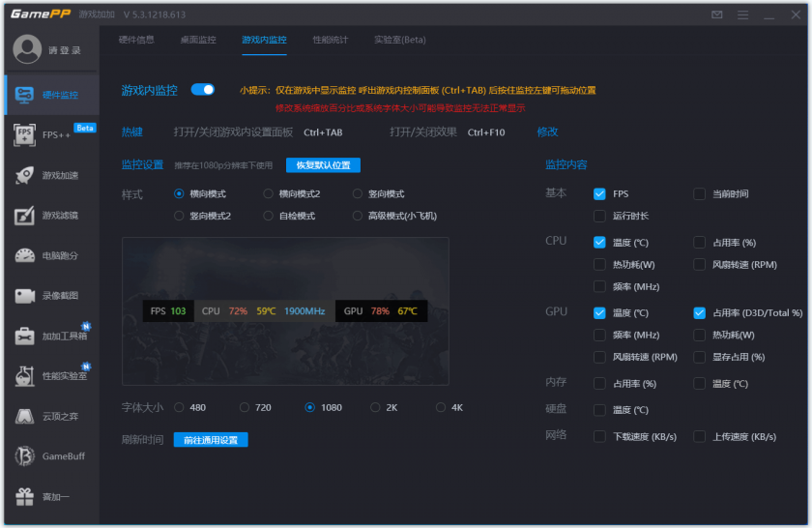
Task: Enable CPU 占用率 (%) checkbox
Action: tap(700, 243)
